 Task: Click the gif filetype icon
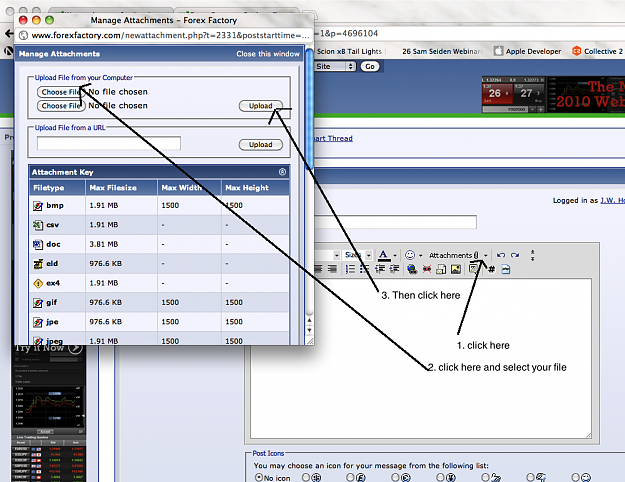coord(38,303)
